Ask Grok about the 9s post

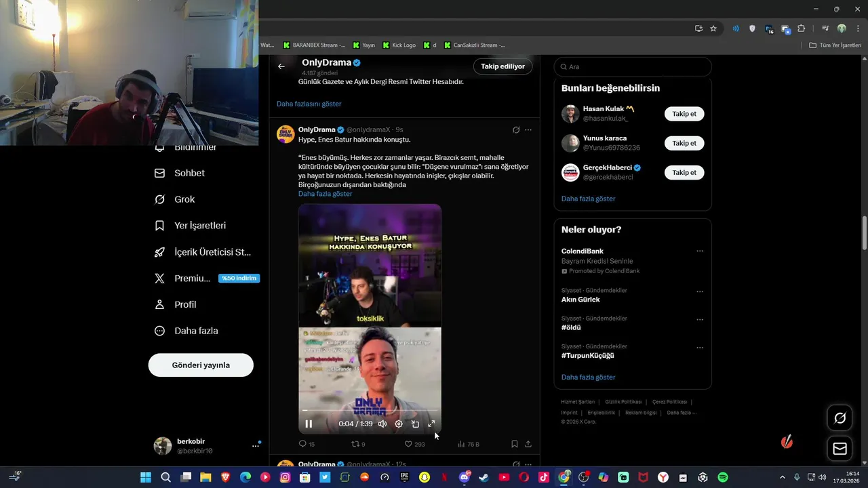(516, 129)
